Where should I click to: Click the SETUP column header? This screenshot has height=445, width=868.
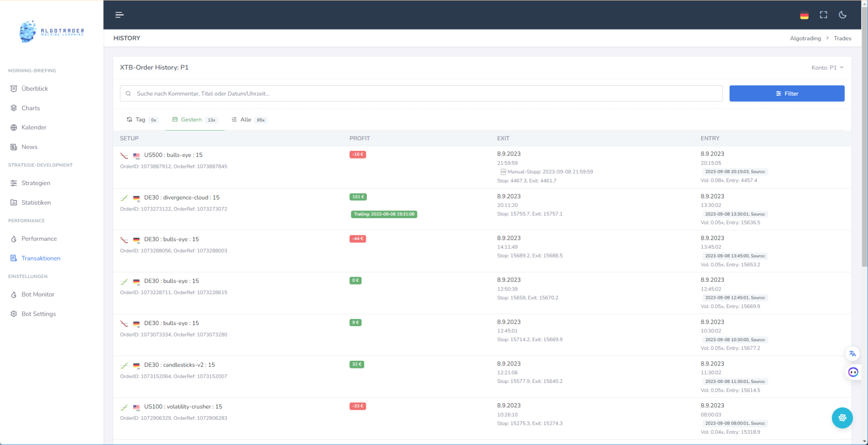point(129,139)
